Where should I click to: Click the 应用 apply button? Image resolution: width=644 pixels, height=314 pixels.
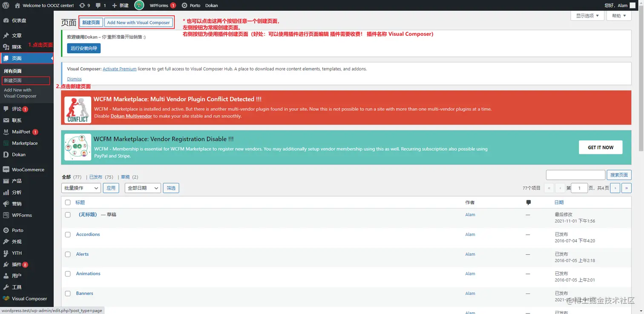click(x=111, y=188)
